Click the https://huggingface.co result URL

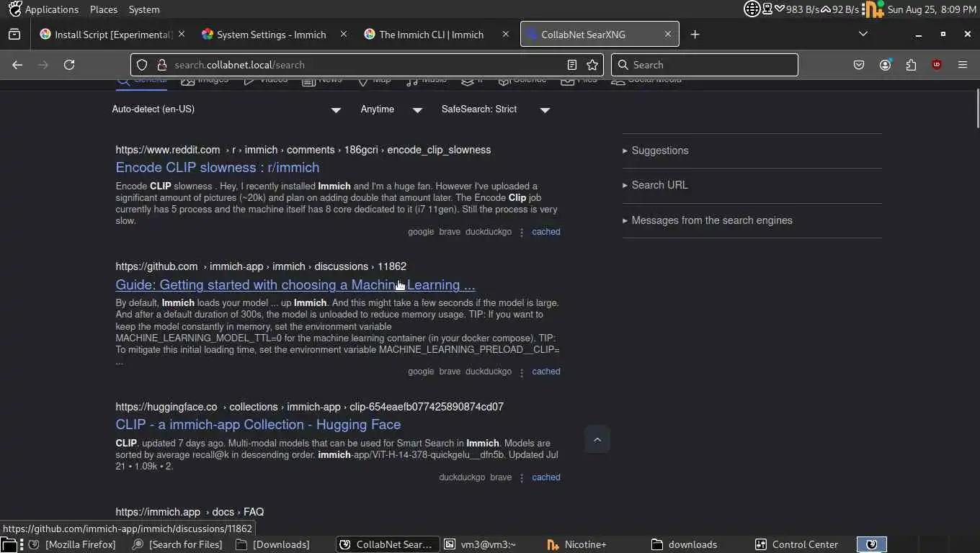click(x=309, y=407)
